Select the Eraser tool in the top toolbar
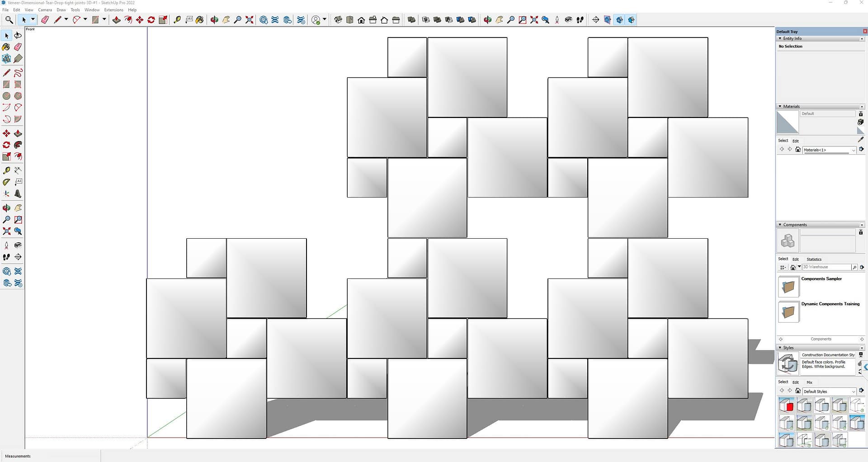Image resolution: width=868 pixels, height=462 pixels. pyautogui.click(x=45, y=20)
